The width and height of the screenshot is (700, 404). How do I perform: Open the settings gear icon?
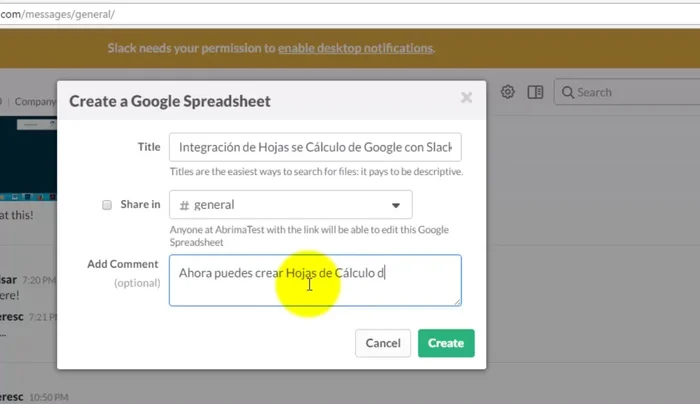508,92
